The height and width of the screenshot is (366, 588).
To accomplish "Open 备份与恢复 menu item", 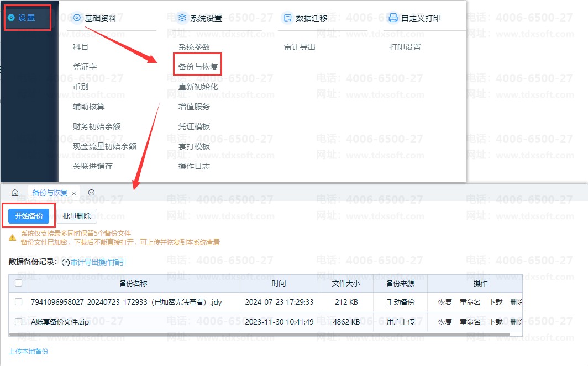I will [x=198, y=67].
